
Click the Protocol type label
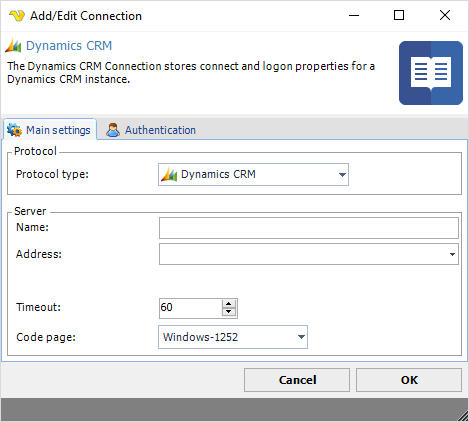tap(52, 174)
